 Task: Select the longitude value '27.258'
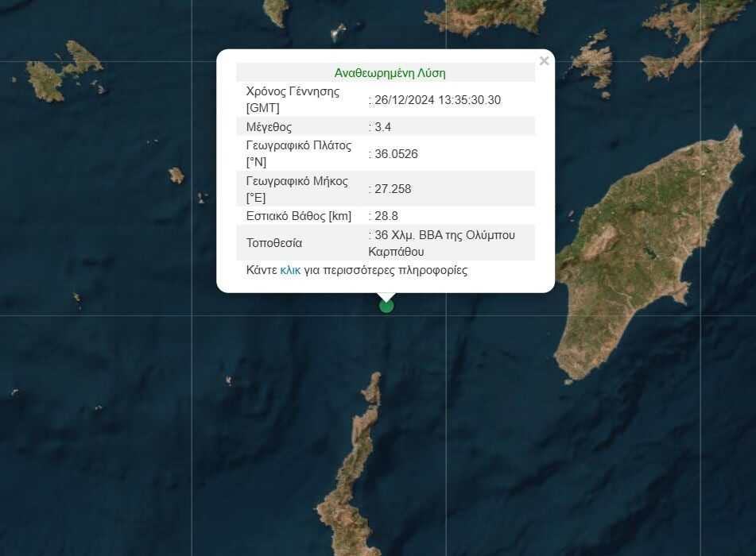point(393,189)
